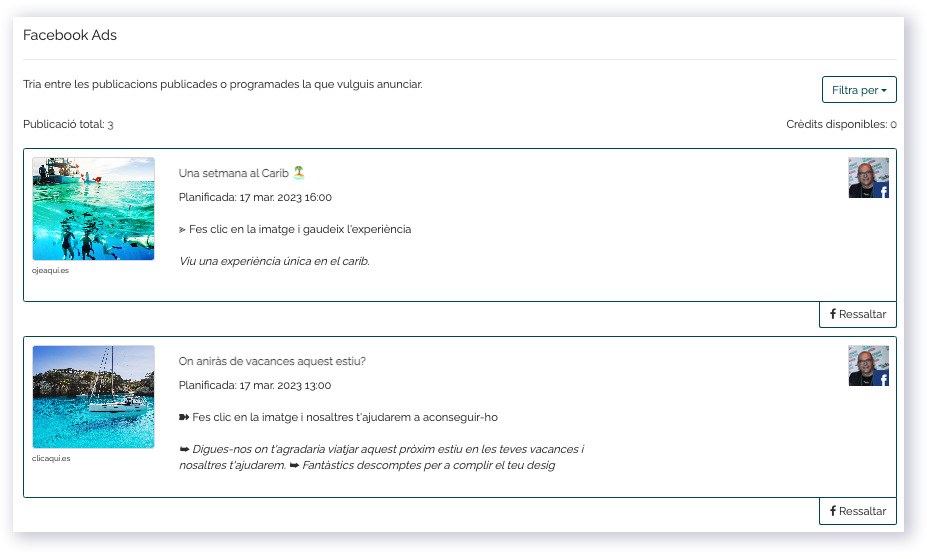927x559 pixels.
Task: Open the sailboat cove thumbnail image
Action: (x=93, y=397)
